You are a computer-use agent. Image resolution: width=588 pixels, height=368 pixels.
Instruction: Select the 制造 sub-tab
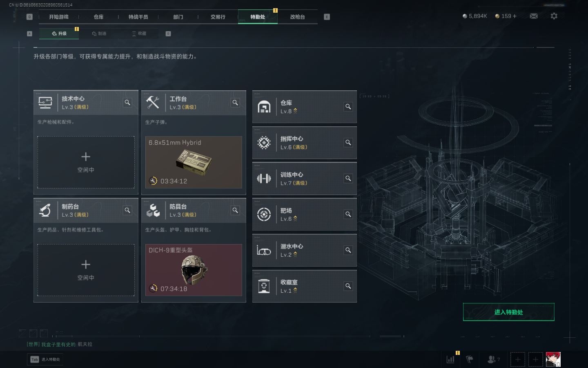[99, 34]
